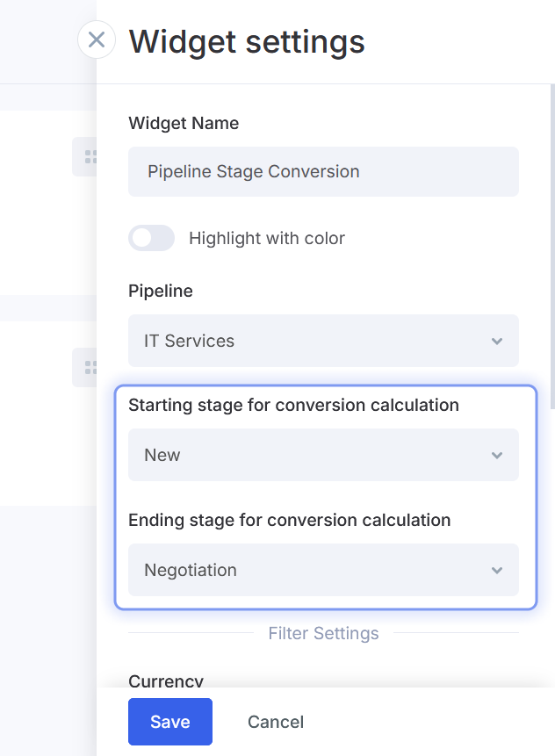Click the 'Ending stage for conversion calculation' label
The width and height of the screenshot is (555, 756).
point(289,520)
